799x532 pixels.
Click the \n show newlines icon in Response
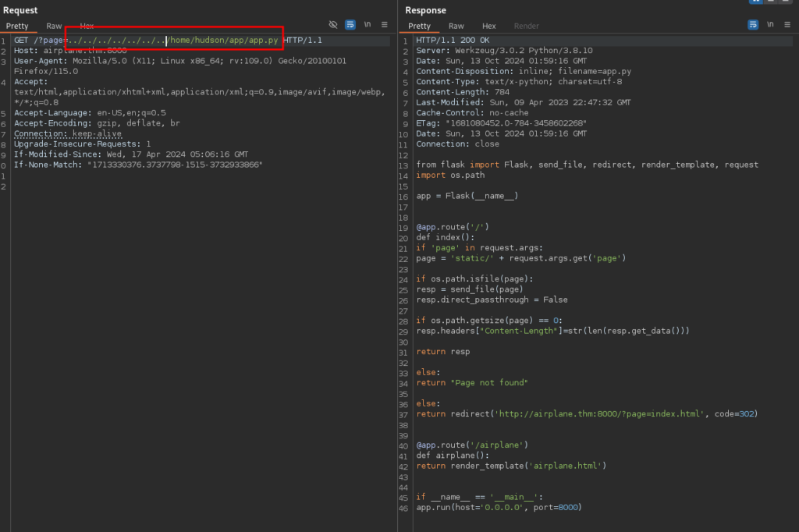(770, 24)
